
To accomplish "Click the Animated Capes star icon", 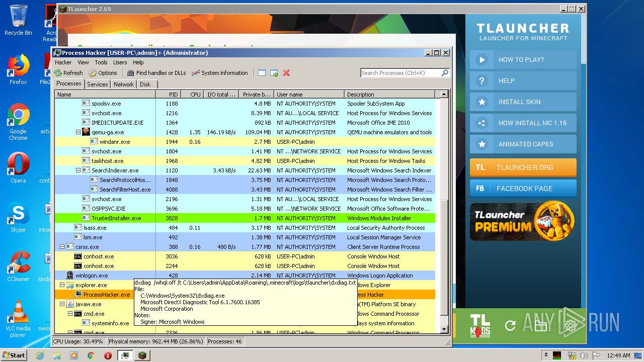I will pos(481,144).
